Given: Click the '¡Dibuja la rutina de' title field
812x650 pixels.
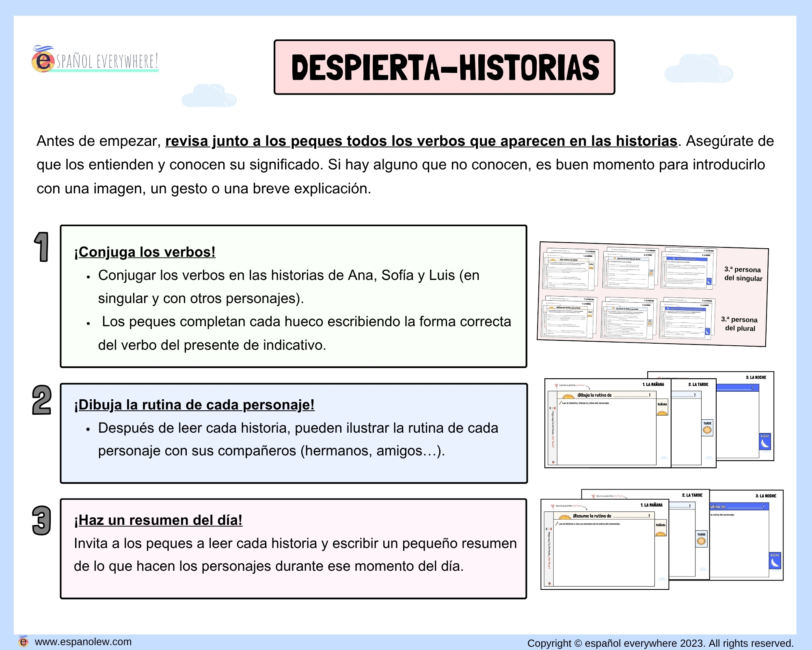Looking at the screenshot, I should (606, 395).
